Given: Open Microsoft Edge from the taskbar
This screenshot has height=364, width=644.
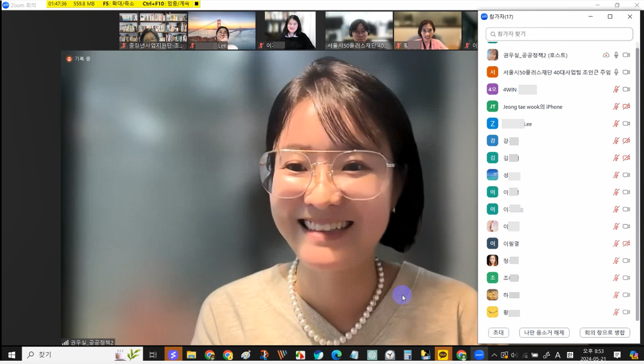Looking at the screenshot, I should [x=336, y=355].
